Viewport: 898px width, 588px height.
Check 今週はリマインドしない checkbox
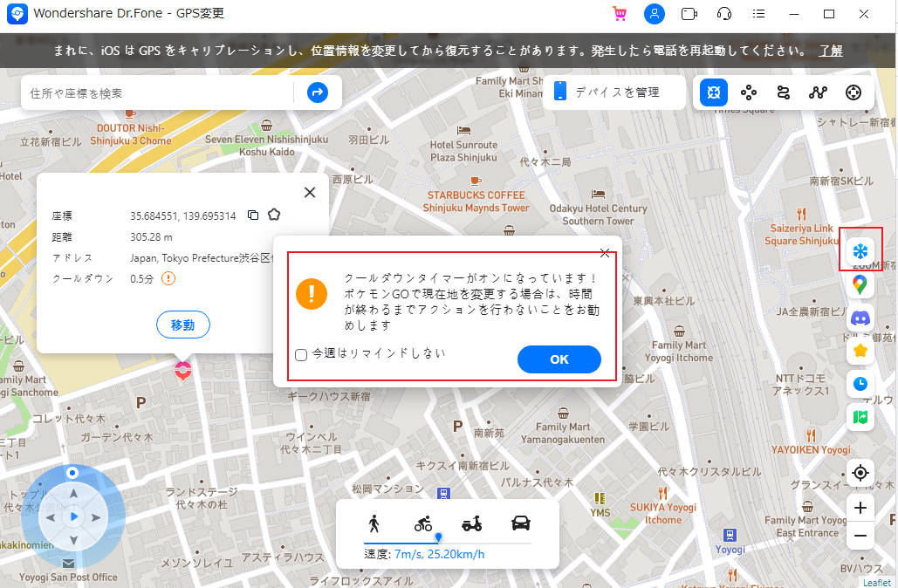[301, 355]
